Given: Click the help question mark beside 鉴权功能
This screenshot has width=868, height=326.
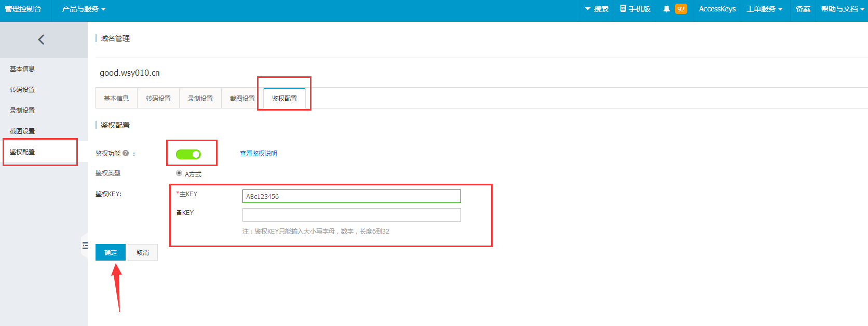Looking at the screenshot, I should tap(126, 153).
